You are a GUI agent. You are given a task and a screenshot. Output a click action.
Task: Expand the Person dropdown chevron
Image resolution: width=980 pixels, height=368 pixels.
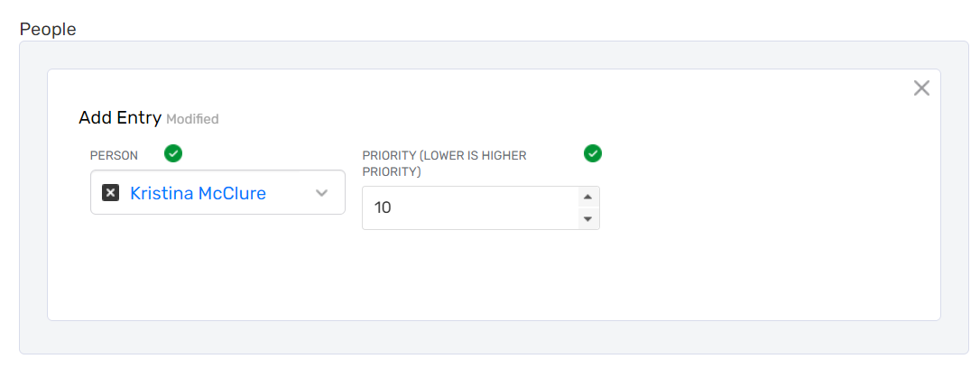(x=322, y=193)
